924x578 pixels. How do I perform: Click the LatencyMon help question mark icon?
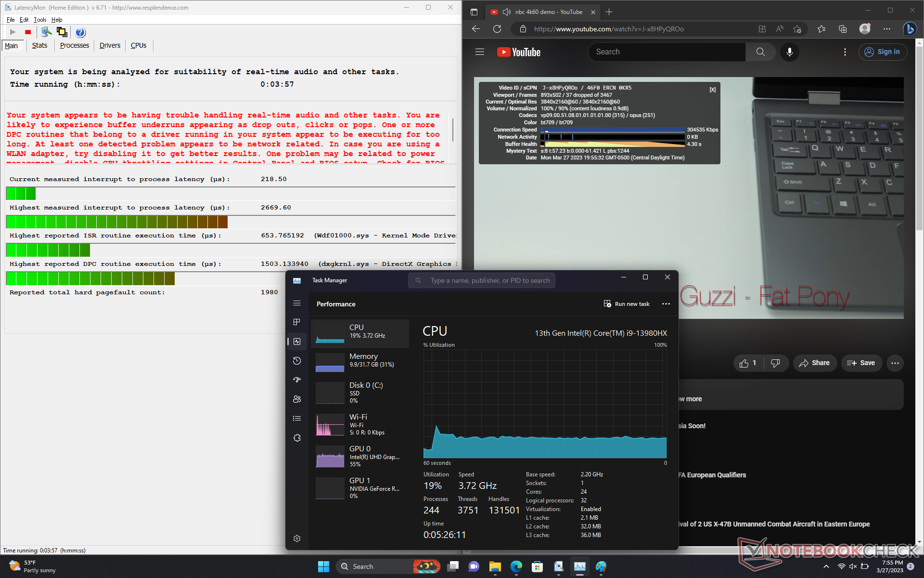[x=80, y=32]
